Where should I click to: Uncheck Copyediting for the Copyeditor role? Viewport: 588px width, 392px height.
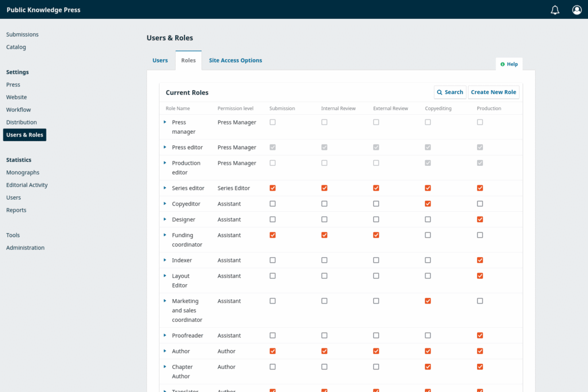point(428,203)
